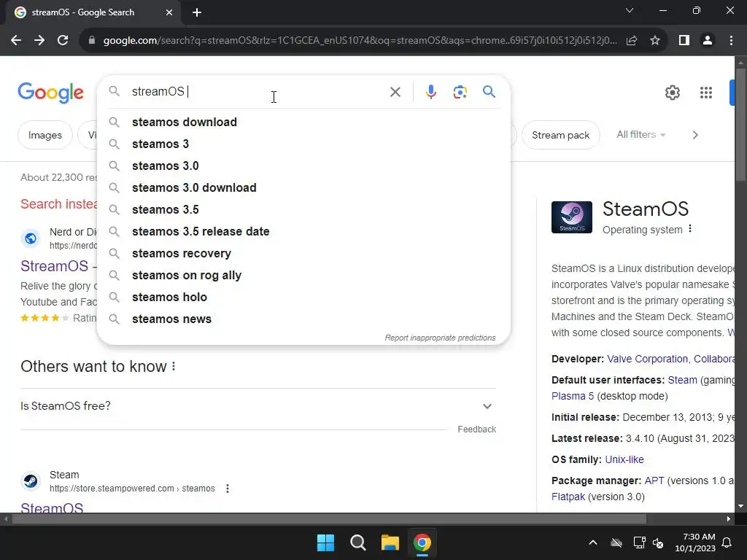
Task: Toggle the Chrome side panel
Action: pyautogui.click(x=684, y=41)
